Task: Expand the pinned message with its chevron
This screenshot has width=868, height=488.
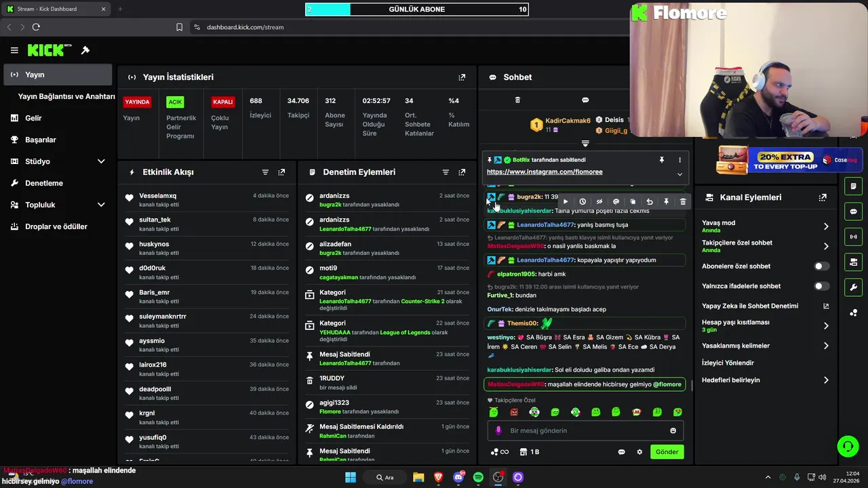Action: pyautogui.click(x=679, y=174)
